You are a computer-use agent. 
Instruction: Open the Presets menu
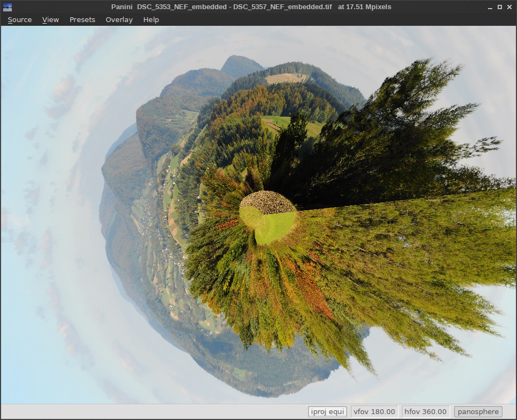[x=82, y=20]
